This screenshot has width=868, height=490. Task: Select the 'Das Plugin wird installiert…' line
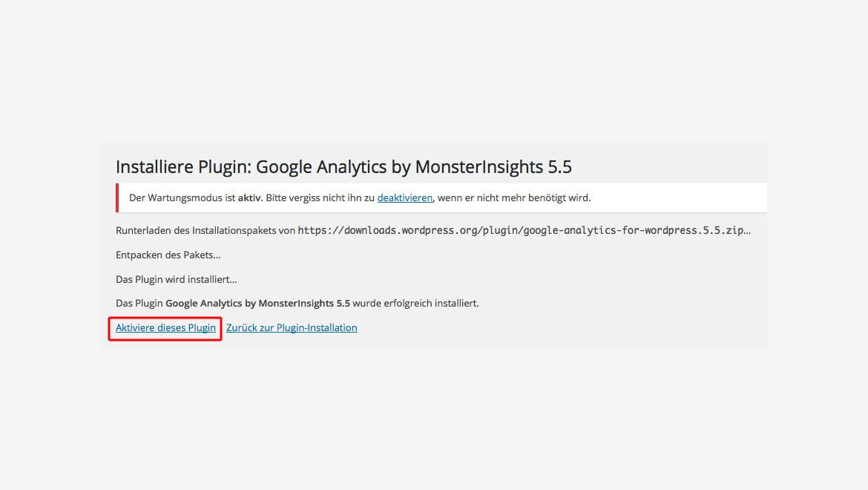click(x=176, y=279)
